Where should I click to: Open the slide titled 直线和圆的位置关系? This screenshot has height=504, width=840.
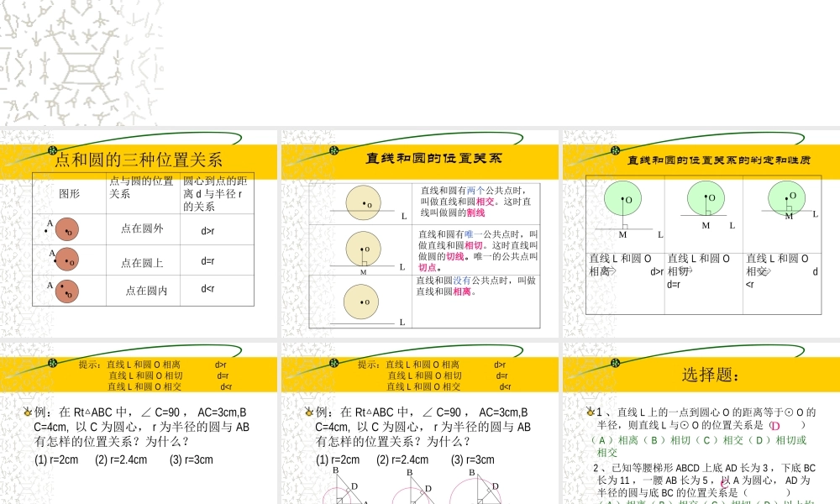click(x=419, y=234)
